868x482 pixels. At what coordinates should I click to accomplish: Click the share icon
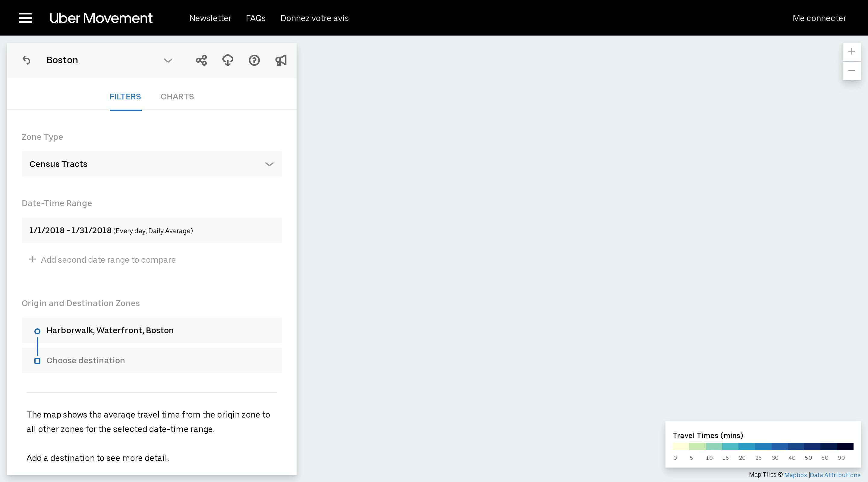tap(201, 60)
